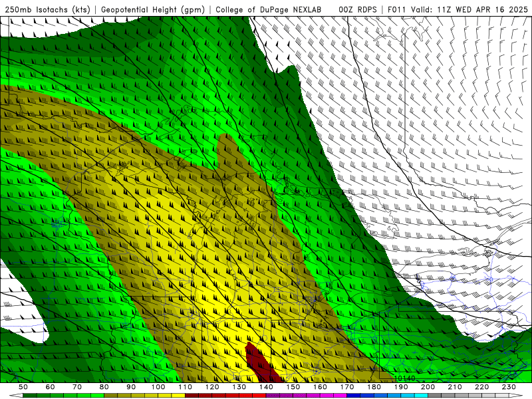Click the right arrow end of the color bar
The width and height of the screenshot is (532, 399).
pos(516,395)
